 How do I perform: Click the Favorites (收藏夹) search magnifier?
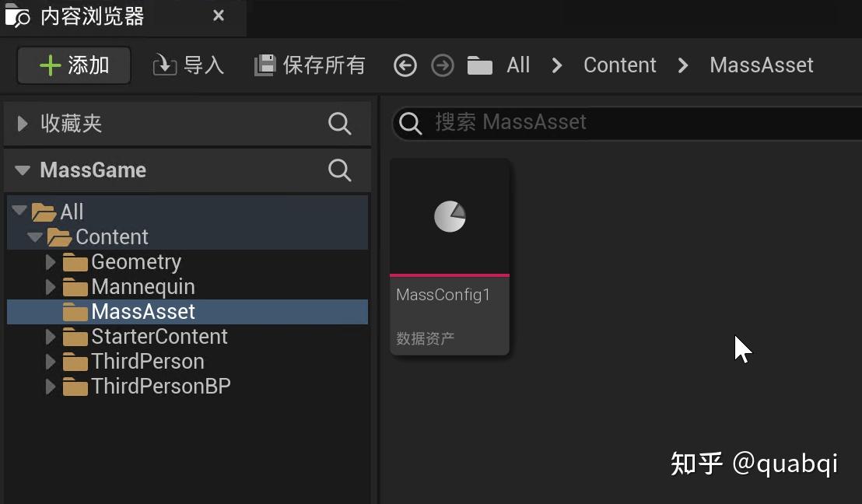pos(339,123)
